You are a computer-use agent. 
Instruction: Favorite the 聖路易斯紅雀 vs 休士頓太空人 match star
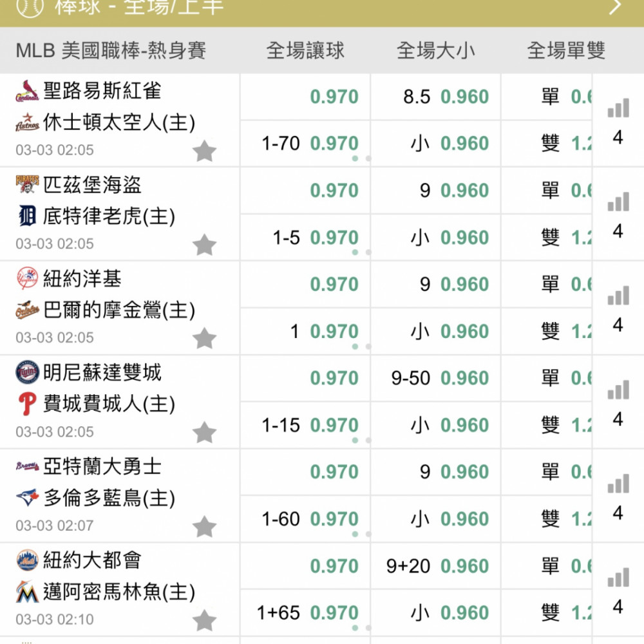tap(205, 151)
